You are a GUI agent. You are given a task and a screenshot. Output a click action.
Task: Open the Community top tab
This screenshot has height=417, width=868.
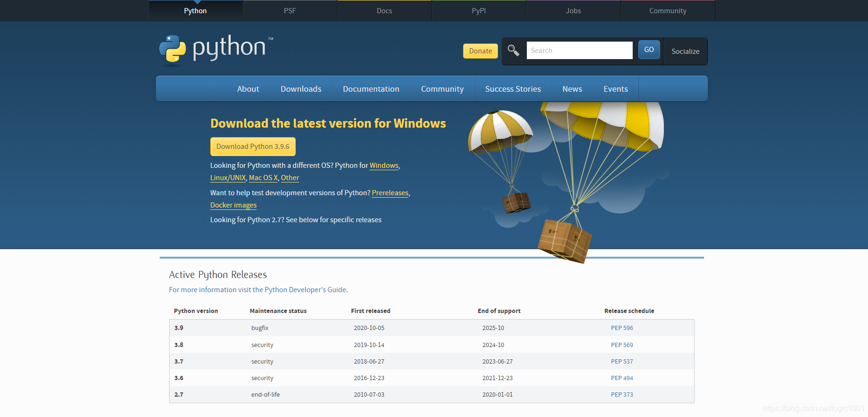(x=668, y=10)
